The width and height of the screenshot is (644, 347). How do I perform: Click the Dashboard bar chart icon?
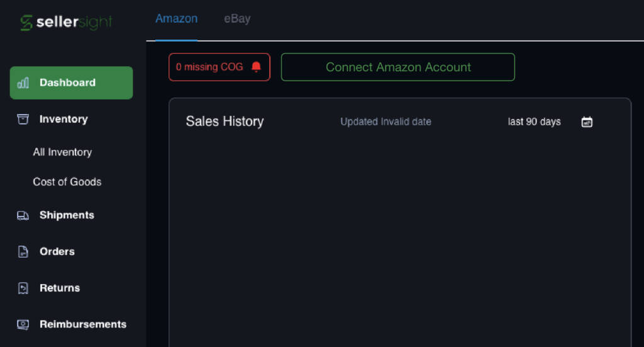pyautogui.click(x=23, y=83)
